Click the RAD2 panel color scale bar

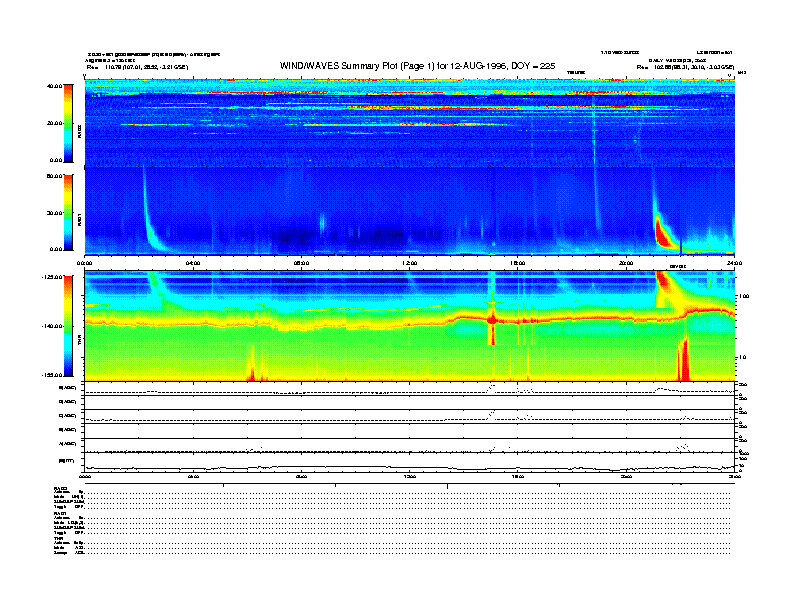click(68, 123)
